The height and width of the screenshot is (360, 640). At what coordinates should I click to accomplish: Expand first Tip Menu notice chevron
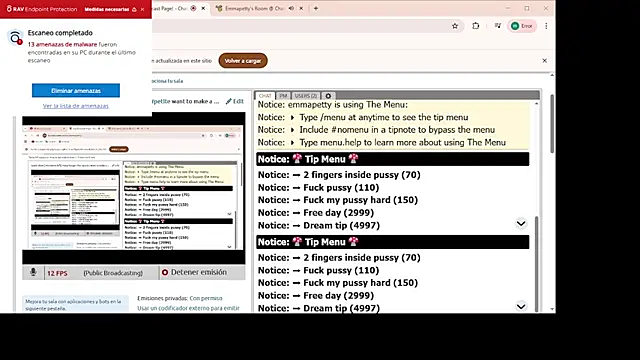pos(521,224)
